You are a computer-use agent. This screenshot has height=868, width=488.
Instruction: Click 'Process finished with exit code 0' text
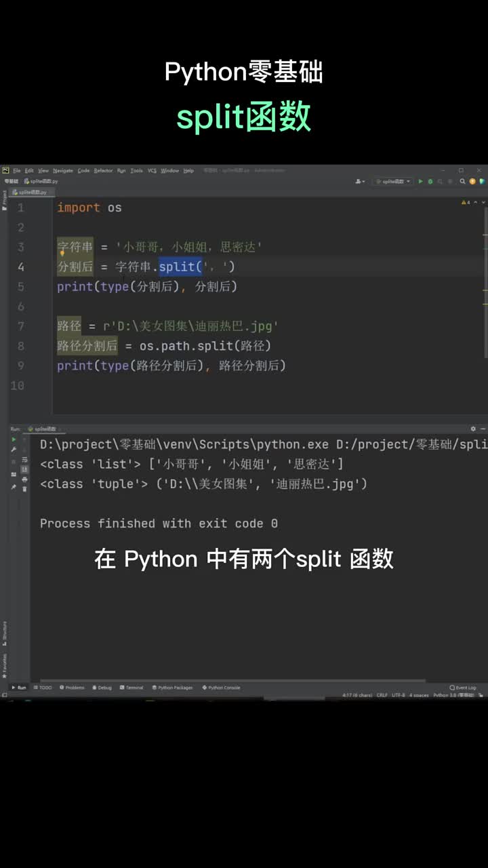tap(159, 524)
